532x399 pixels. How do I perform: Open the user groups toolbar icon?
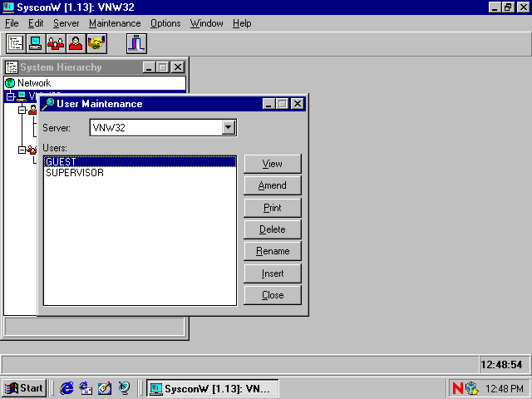point(56,43)
